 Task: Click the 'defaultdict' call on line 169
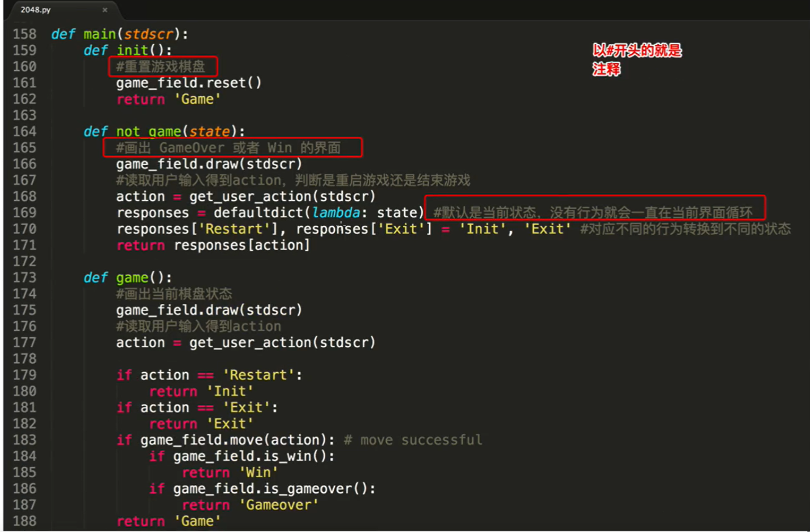click(258, 212)
